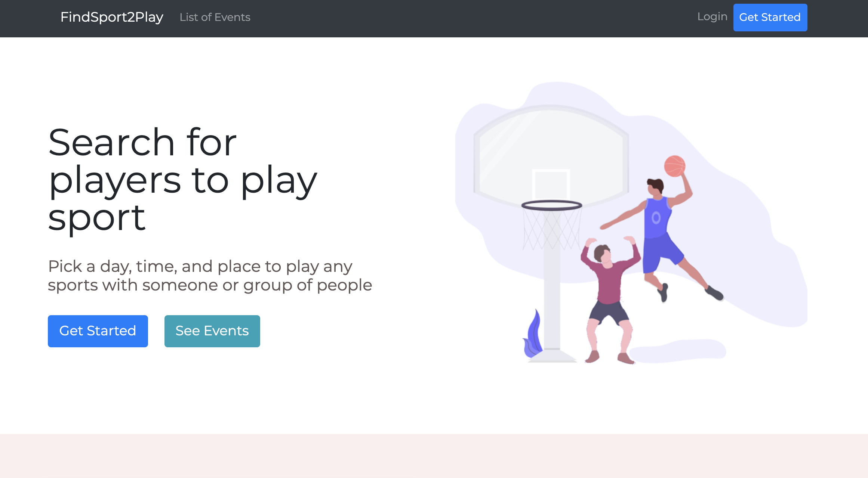This screenshot has height=478, width=868.
Task: Click the "Pick a day, time, and place" subtitle
Action: click(209, 276)
